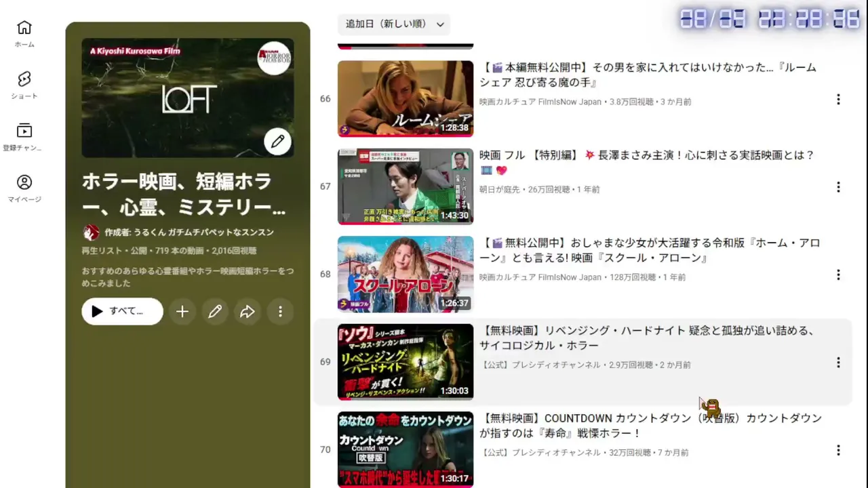868x488 pixels.
Task: Click the すべて再生 play all button
Action: tap(122, 311)
